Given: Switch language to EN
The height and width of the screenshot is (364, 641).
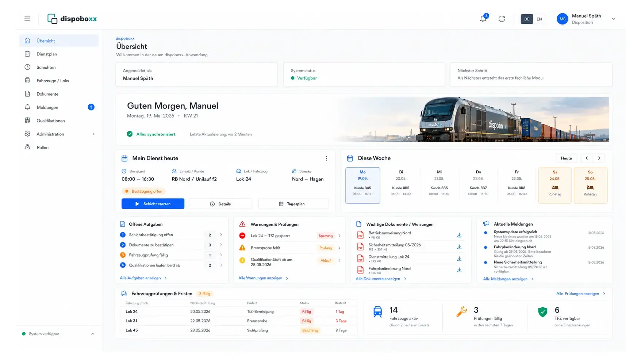Looking at the screenshot, I should 539,19.
